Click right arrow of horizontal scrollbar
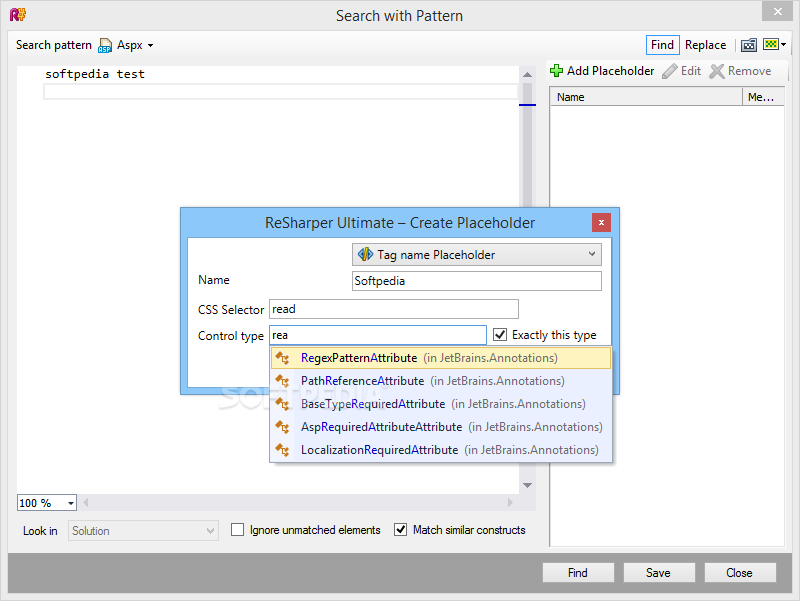Screen dimensions: 800x601 tap(510, 503)
